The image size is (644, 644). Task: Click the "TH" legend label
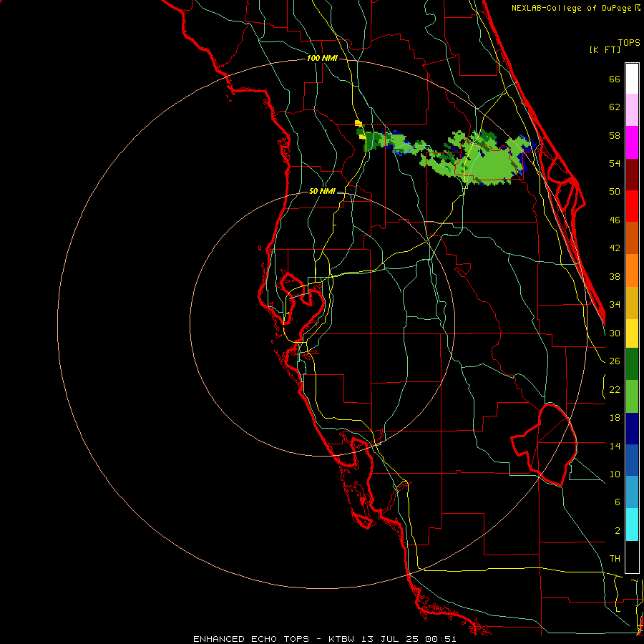click(615, 559)
